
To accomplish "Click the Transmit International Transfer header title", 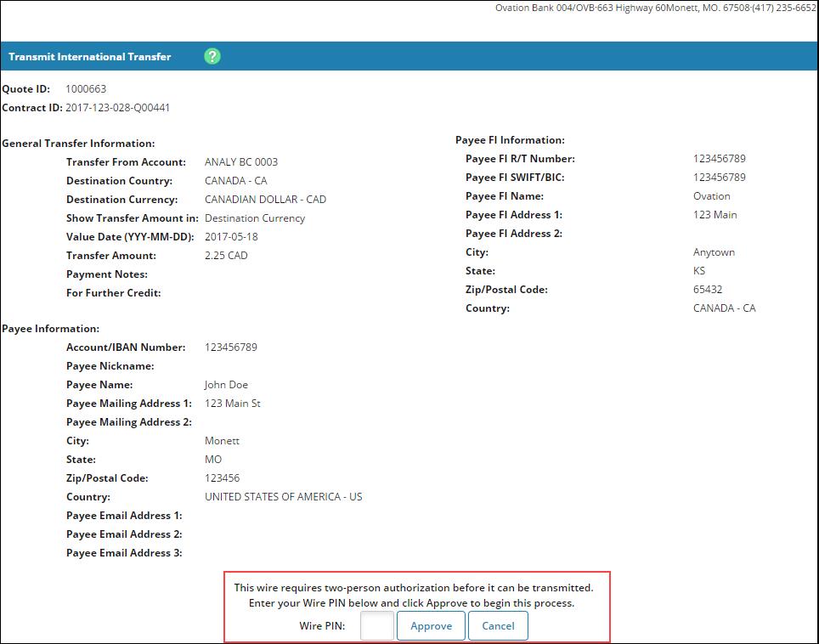I will [90, 57].
